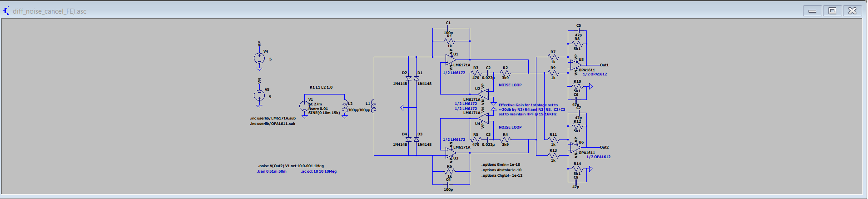This screenshot has height=199, width=868.
Task: Select op-amp U3 symbol
Action: click(x=451, y=153)
